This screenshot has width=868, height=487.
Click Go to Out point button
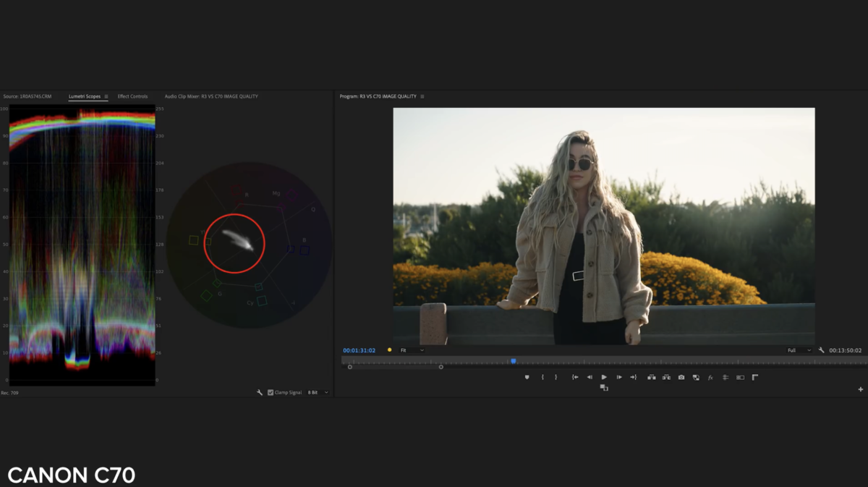pyautogui.click(x=634, y=377)
